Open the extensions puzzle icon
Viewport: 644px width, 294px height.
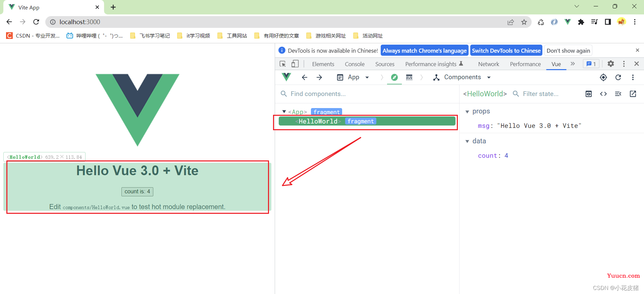(x=581, y=22)
